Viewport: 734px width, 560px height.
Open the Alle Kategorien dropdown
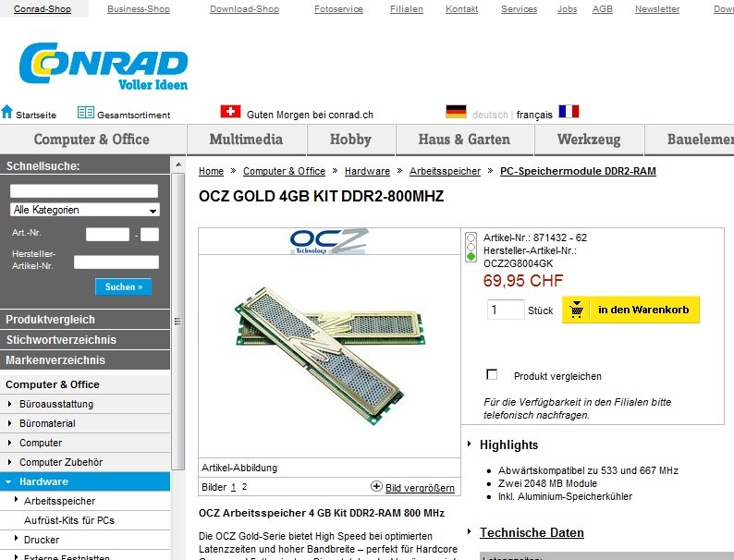click(x=85, y=210)
